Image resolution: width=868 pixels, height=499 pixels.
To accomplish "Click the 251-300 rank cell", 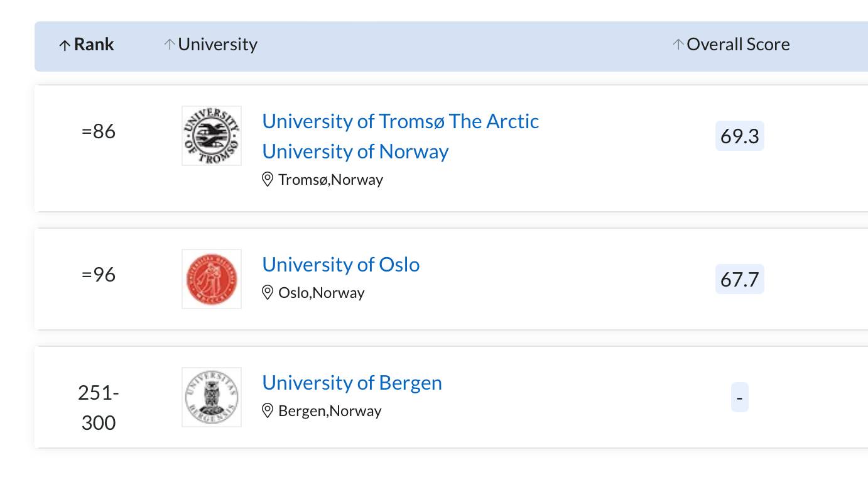I will [x=99, y=408].
